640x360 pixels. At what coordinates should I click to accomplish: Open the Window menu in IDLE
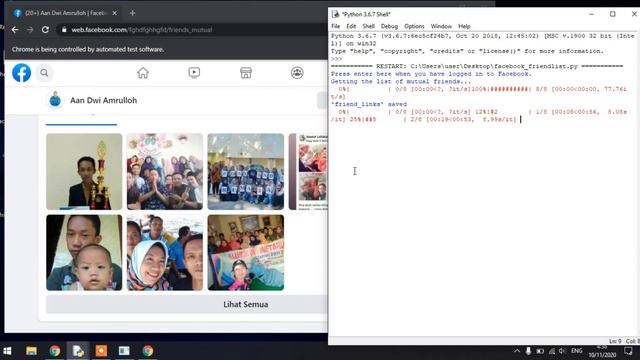[441, 26]
